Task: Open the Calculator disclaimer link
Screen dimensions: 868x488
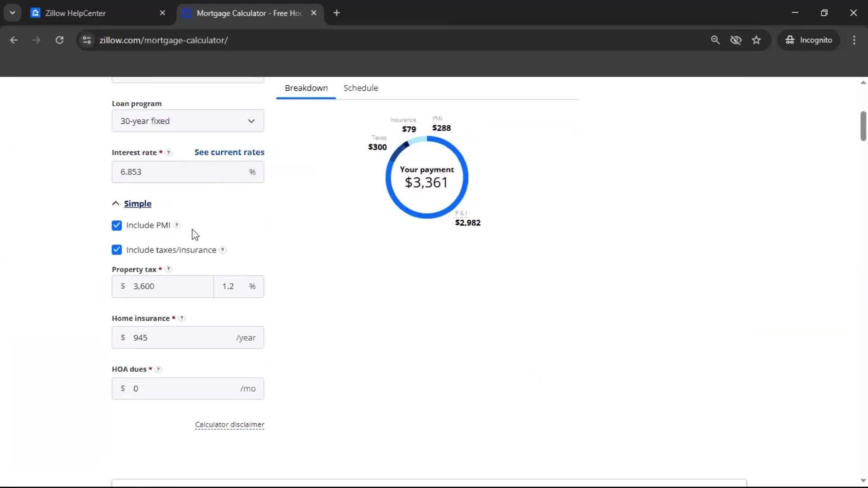Action: [x=230, y=424]
